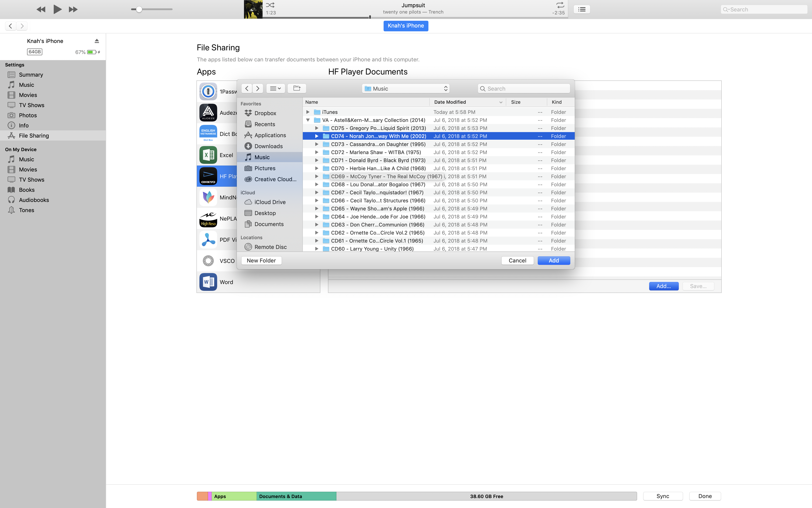
Task: Cancel the file dialog
Action: (x=517, y=260)
